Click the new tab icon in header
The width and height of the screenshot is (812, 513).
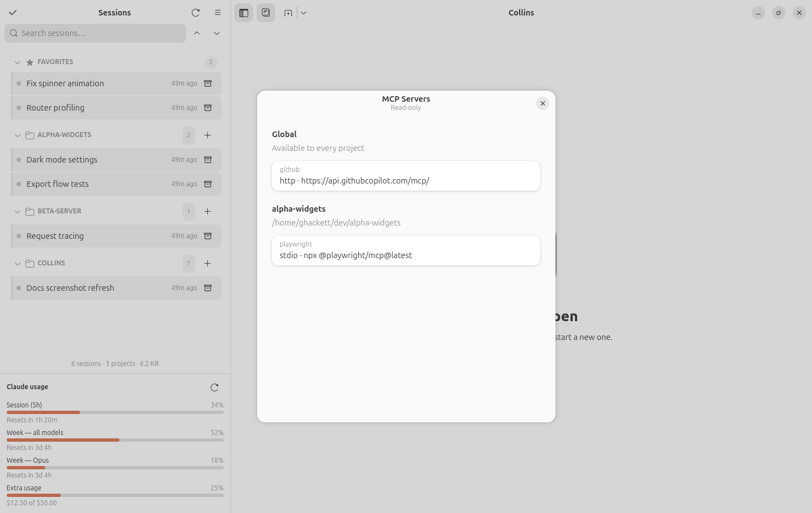coord(288,13)
